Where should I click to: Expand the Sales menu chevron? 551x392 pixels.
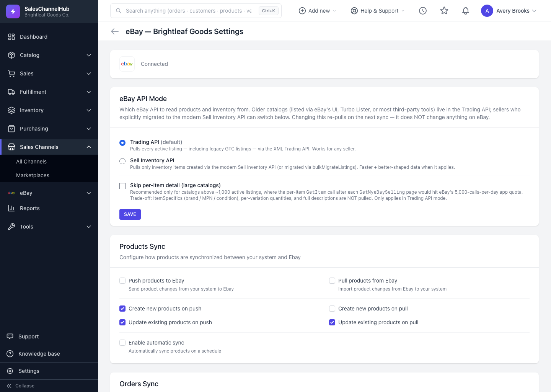tap(89, 73)
